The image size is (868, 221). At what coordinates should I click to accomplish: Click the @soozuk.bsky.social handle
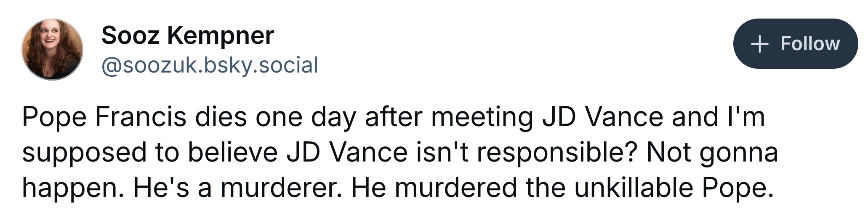(x=210, y=65)
